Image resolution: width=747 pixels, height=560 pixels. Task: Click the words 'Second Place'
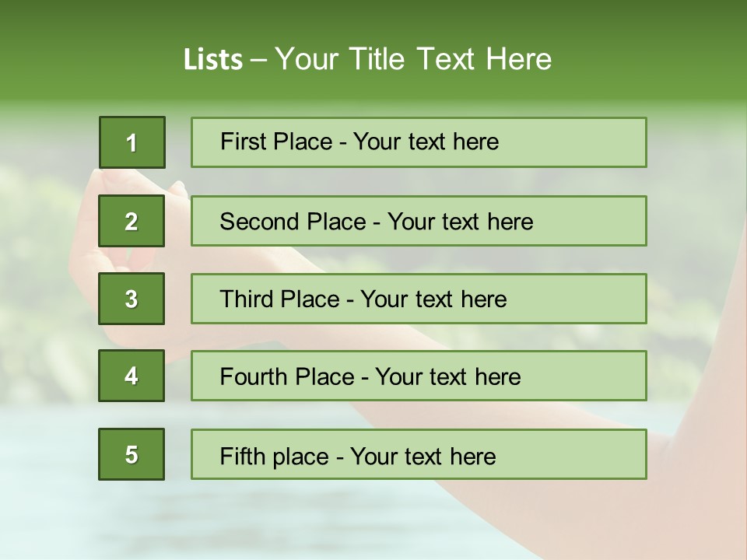(293, 222)
